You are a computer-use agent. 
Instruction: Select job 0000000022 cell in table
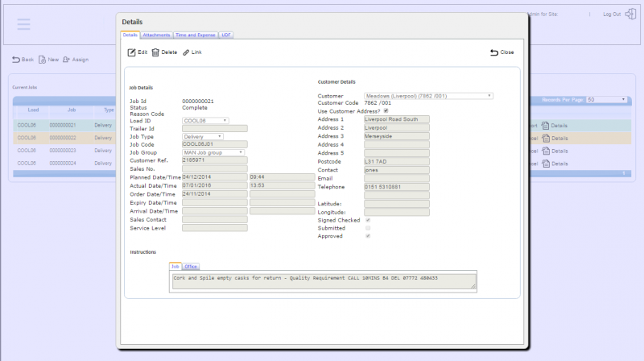click(x=63, y=138)
